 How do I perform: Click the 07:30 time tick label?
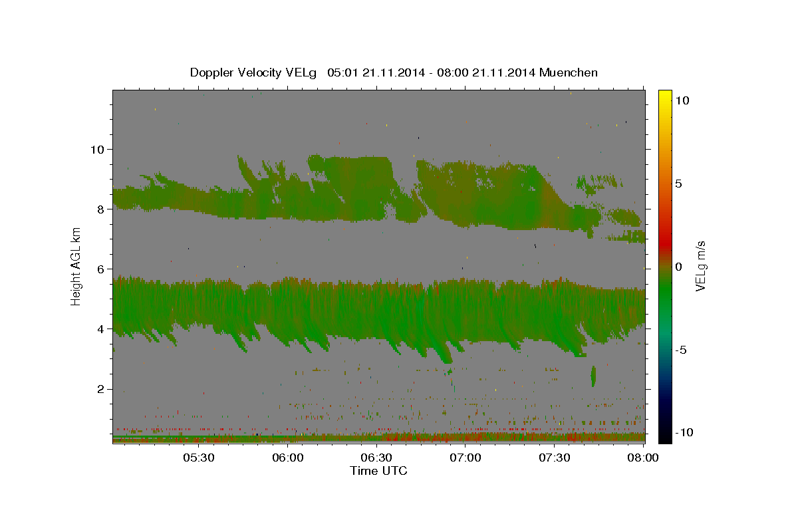[555, 458]
